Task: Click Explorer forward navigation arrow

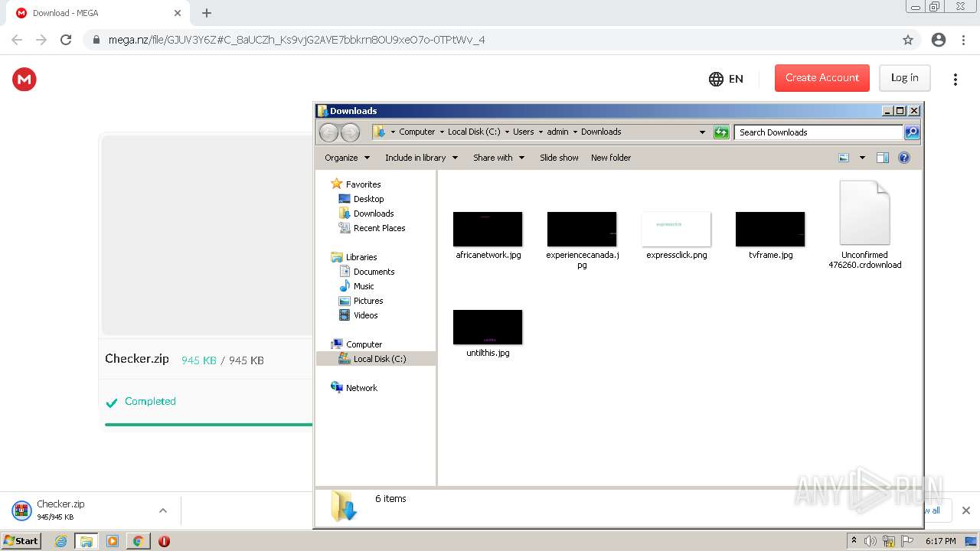Action: coord(350,132)
